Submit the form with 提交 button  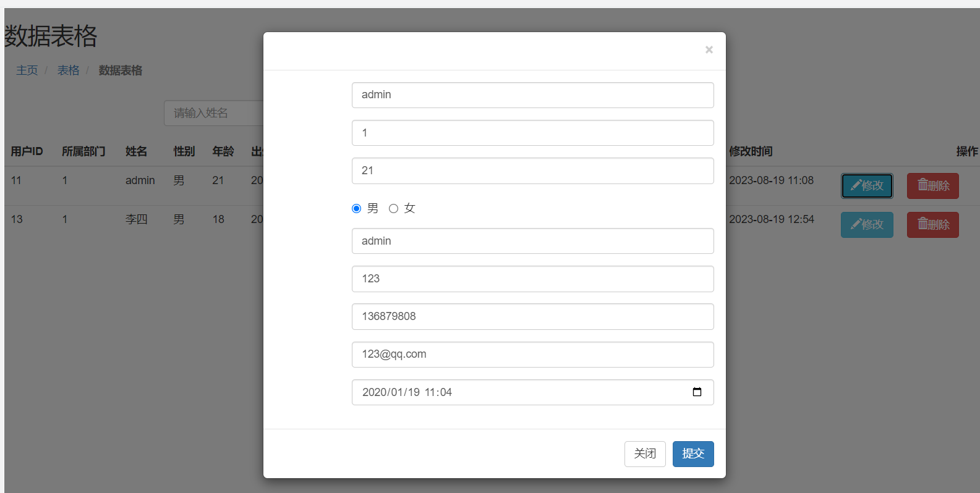(x=693, y=454)
